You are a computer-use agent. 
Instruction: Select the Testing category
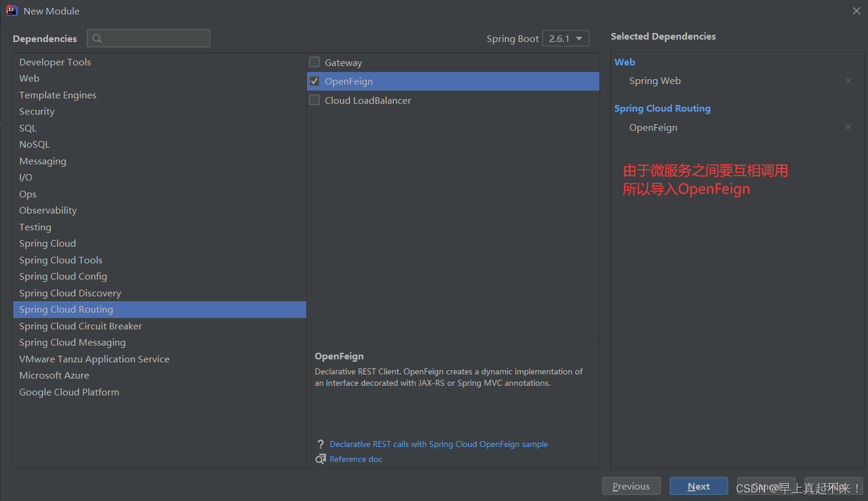point(159,227)
